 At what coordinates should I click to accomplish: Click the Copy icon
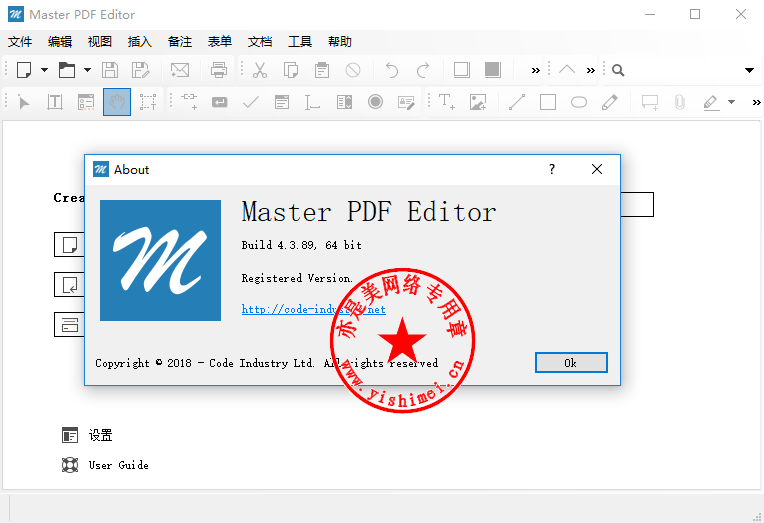tap(291, 70)
